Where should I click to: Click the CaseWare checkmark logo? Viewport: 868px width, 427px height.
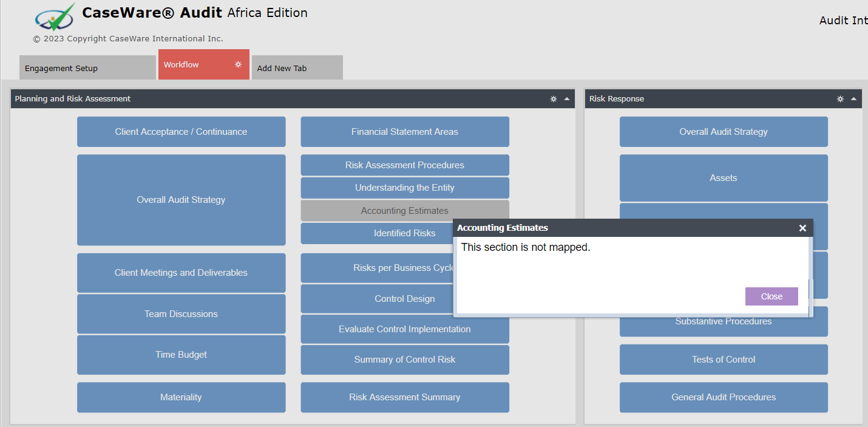(x=55, y=17)
